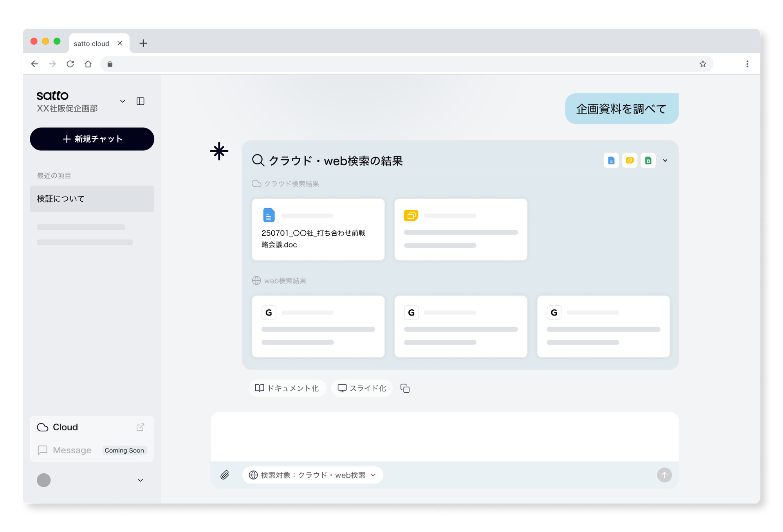The width and height of the screenshot is (783, 532).
Task: Copy the response with the copy icon
Action: (405, 388)
